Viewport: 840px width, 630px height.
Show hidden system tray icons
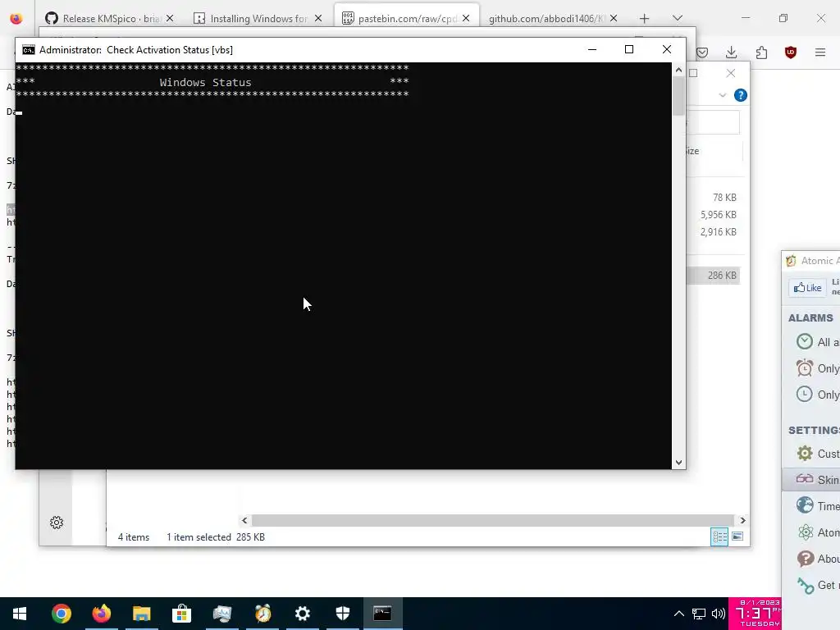pos(678,614)
